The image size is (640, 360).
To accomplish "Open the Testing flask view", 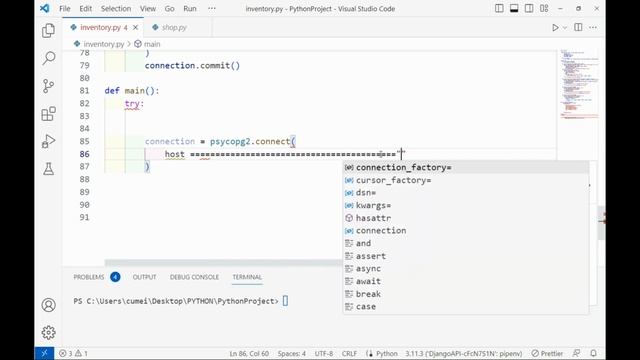I will pos(48,169).
